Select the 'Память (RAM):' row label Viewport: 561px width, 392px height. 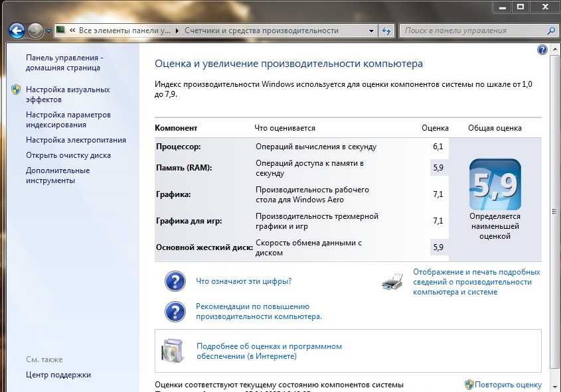(x=184, y=168)
